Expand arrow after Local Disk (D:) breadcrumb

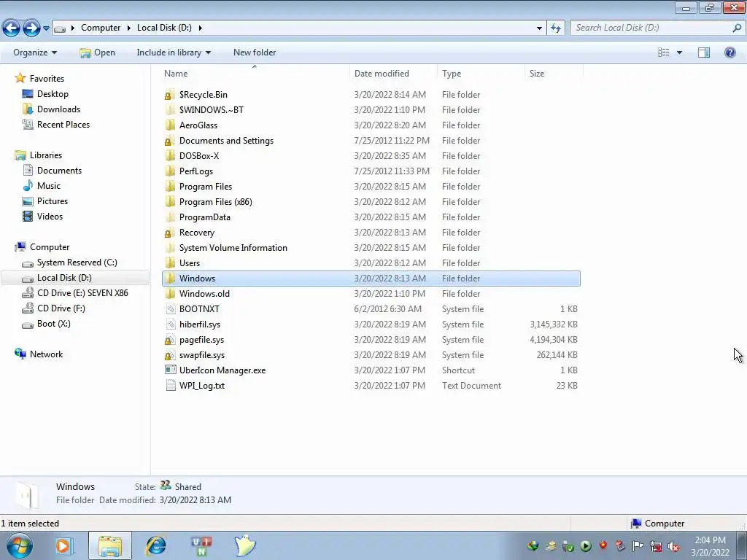200,28
